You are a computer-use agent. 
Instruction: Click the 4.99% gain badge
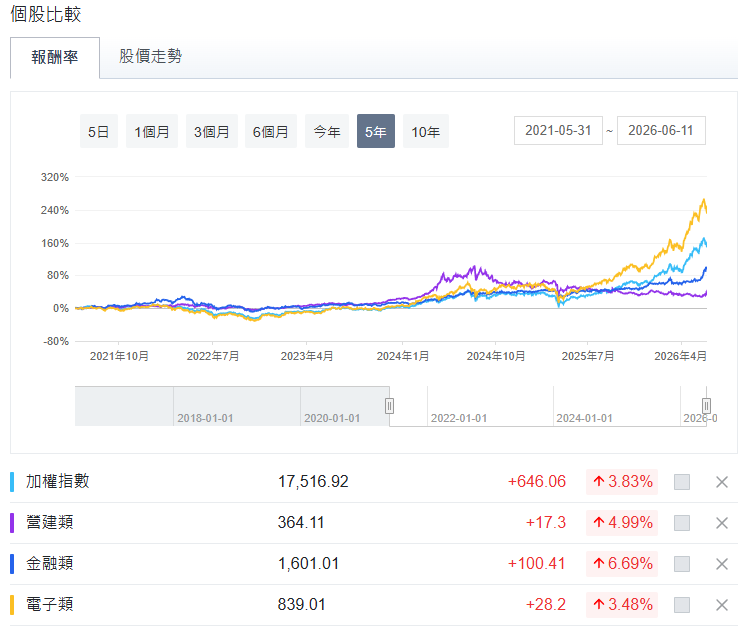(x=622, y=522)
